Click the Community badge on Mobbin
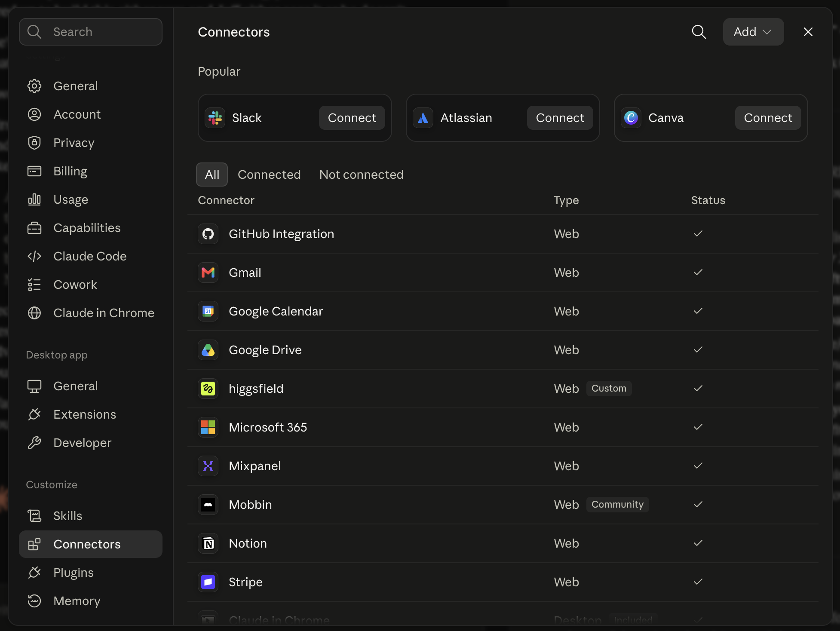840x631 pixels. point(617,505)
